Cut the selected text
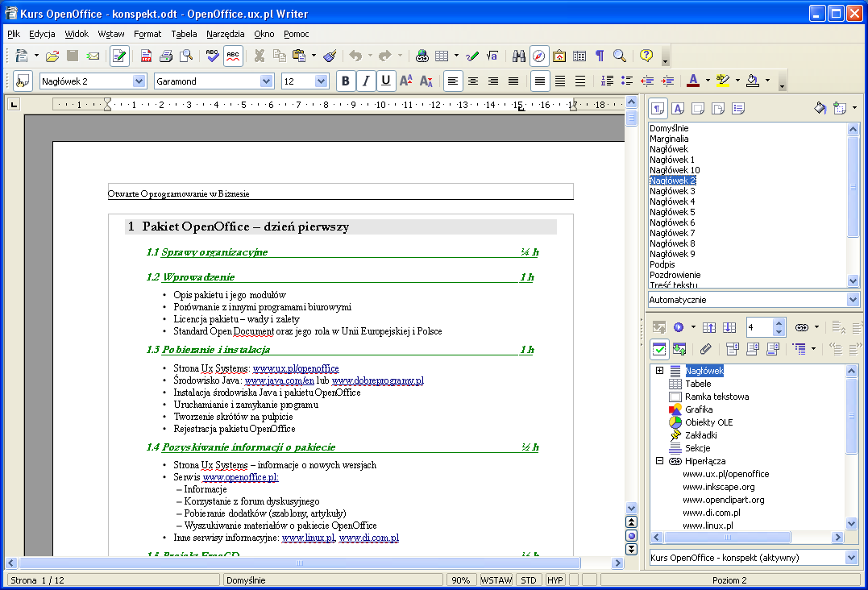The width and height of the screenshot is (868, 590). click(x=259, y=56)
